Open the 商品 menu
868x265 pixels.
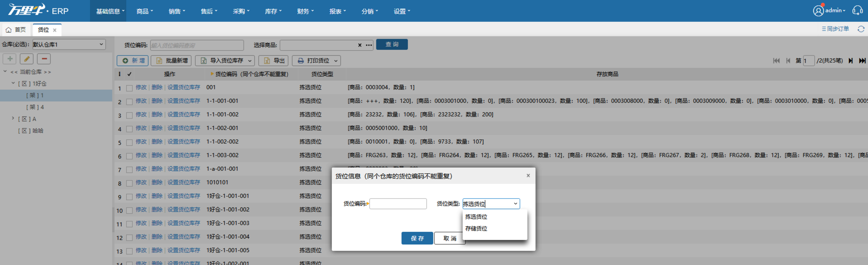coord(145,11)
